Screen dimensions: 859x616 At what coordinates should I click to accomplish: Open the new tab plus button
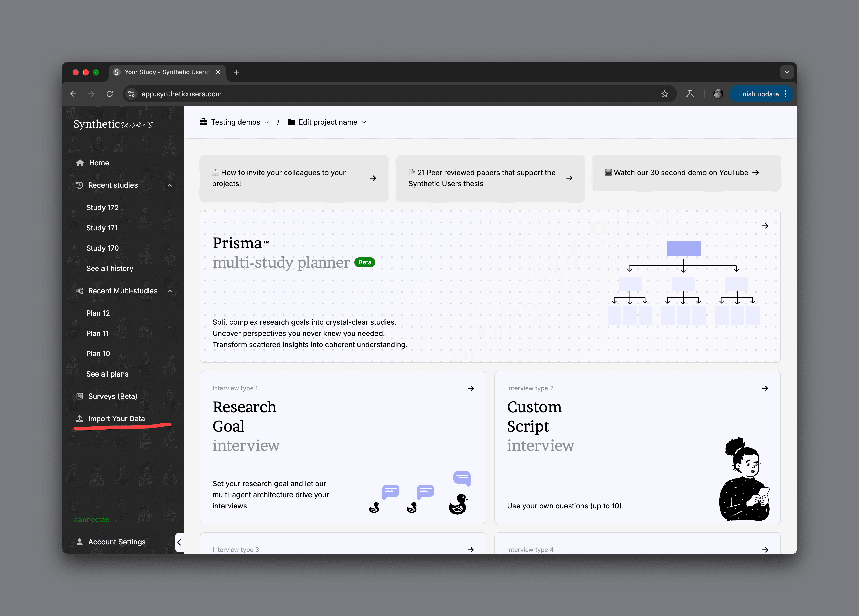coord(236,72)
